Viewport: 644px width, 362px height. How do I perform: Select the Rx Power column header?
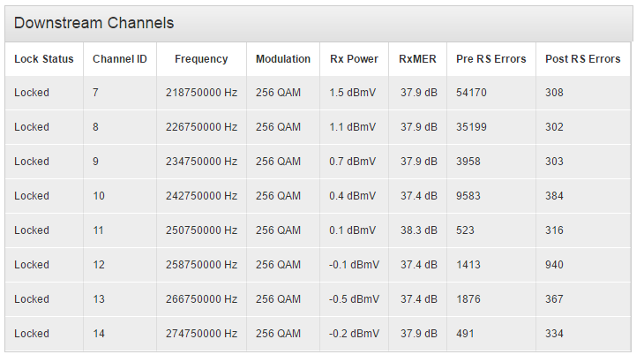354,59
